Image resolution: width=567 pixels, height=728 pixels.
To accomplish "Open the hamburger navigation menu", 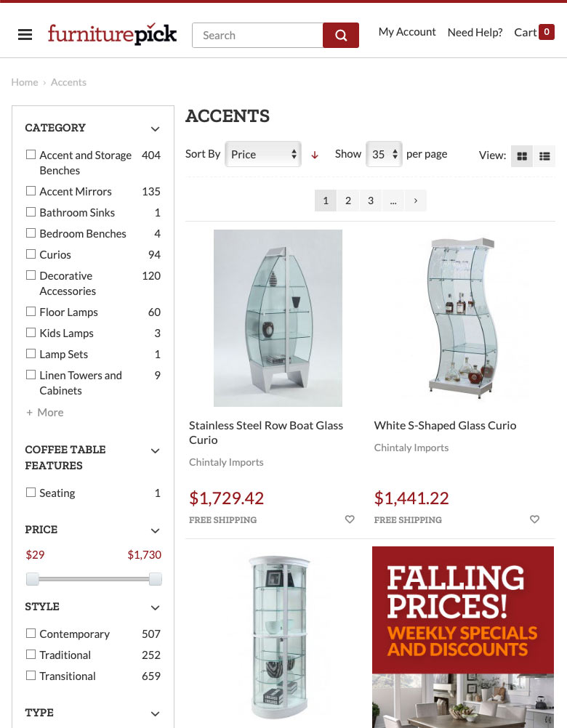I will pyautogui.click(x=25, y=34).
